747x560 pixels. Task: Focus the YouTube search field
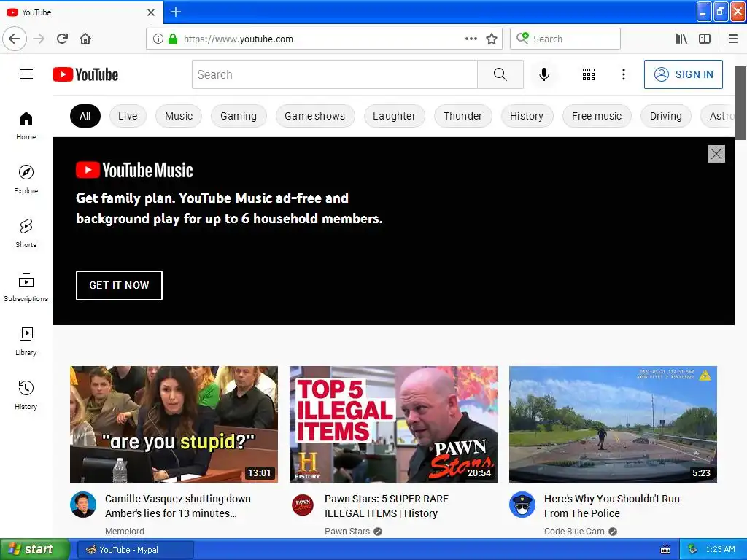(334, 74)
